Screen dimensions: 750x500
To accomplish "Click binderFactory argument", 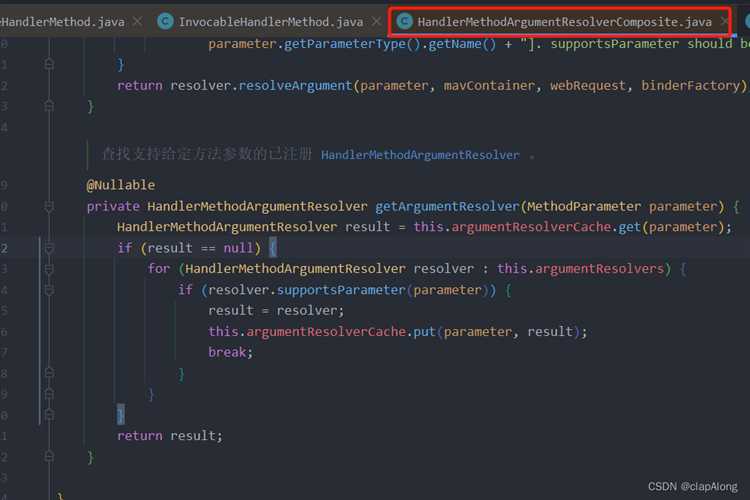I will (691, 86).
